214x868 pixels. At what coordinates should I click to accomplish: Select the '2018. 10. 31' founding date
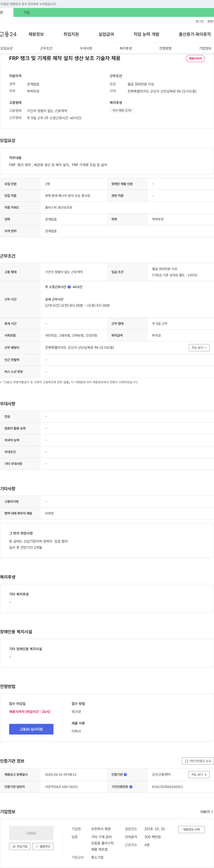(x=155, y=829)
